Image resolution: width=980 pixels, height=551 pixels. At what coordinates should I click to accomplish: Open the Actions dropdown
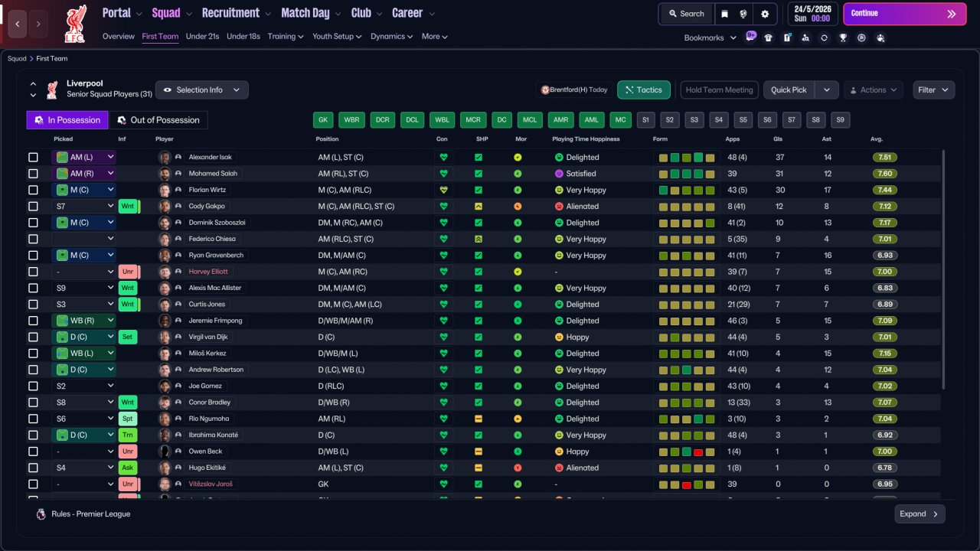(x=874, y=90)
